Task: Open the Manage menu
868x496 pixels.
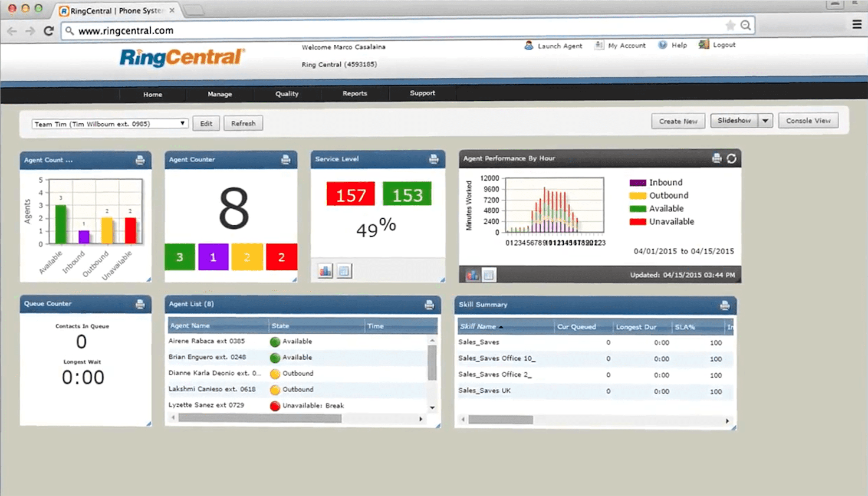Action: [x=220, y=94]
